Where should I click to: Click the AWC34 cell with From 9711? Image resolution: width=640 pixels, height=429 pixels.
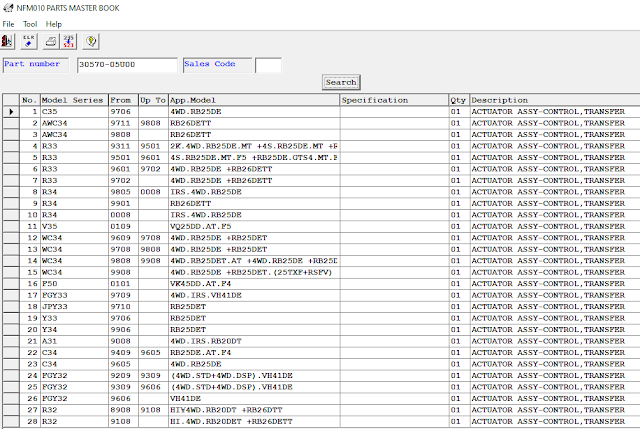[x=74, y=123]
